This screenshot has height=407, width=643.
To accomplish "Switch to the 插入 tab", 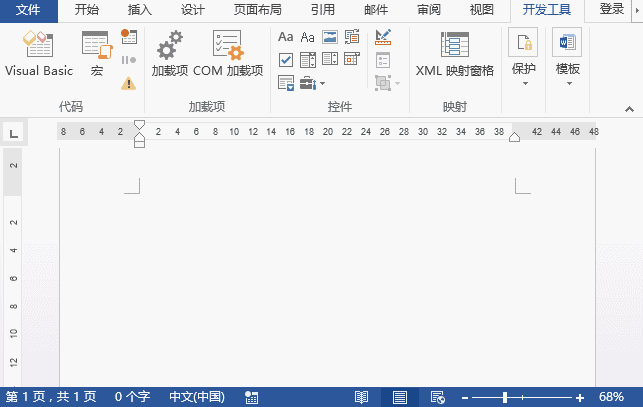I will click(x=139, y=10).
